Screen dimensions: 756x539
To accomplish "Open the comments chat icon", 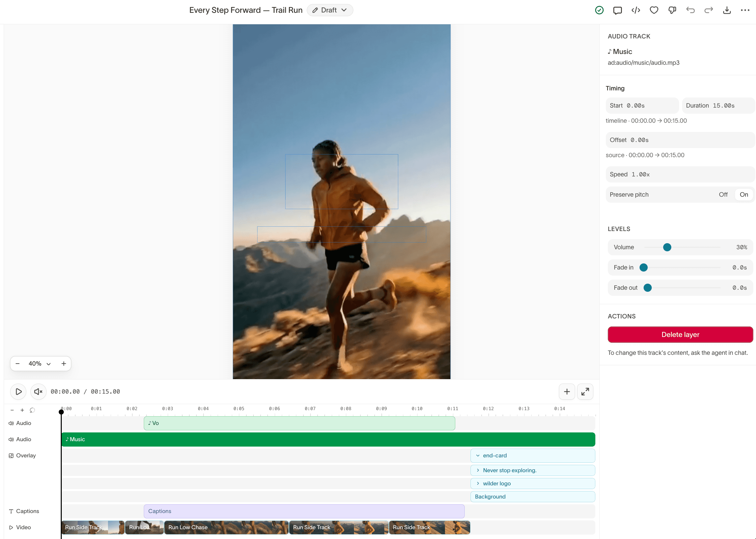I will coord(618,10).
